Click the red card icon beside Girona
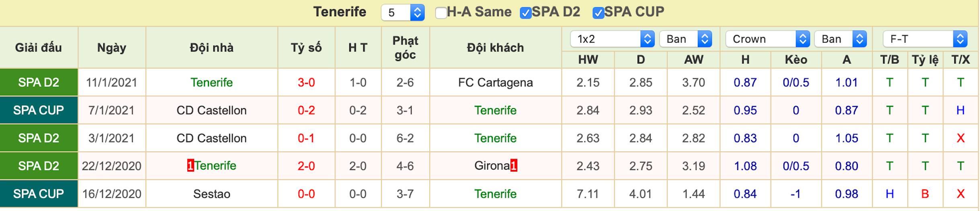This screenshot has width=980, height=211. click(514, 166)
